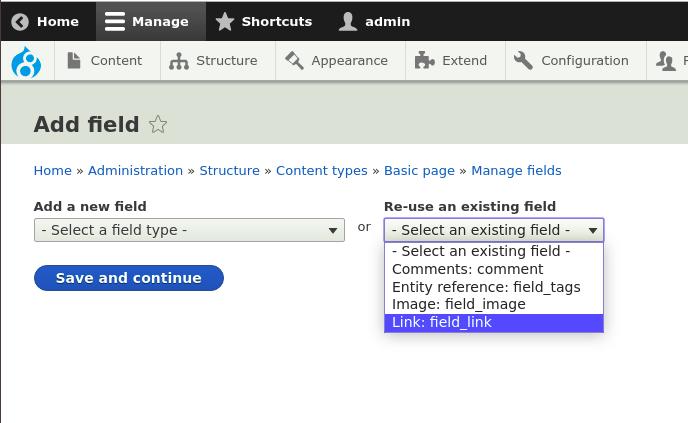Click the Configuration wrench icon
The width and height of the screenshot is (688, 423).
[x=523, y=61]
